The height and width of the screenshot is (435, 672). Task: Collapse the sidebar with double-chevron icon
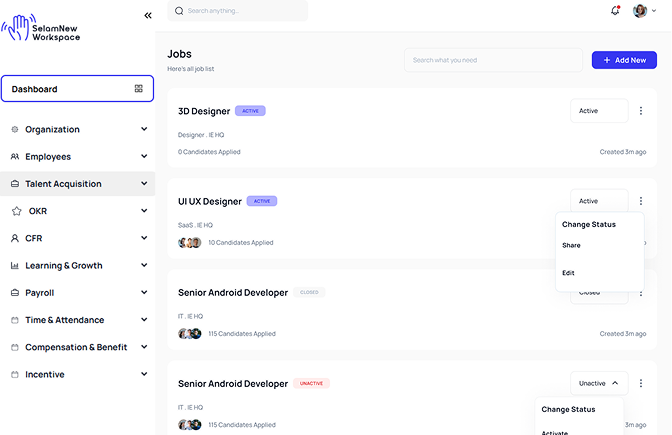point(148,15)
